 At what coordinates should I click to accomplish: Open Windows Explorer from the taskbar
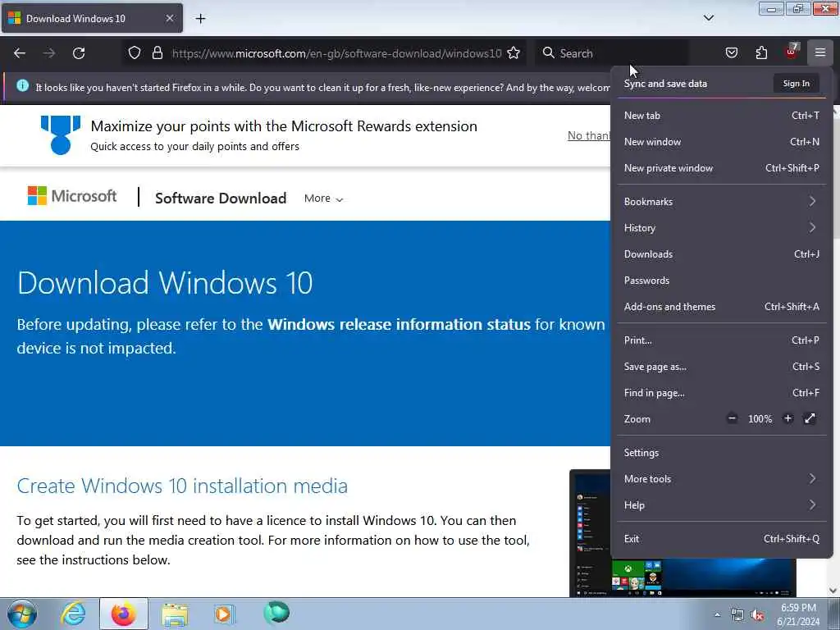click(175, 614)
